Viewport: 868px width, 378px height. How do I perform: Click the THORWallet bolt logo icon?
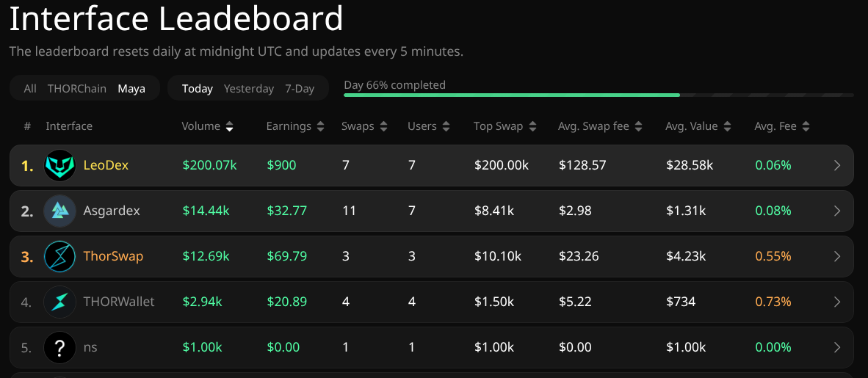(59, 302)
